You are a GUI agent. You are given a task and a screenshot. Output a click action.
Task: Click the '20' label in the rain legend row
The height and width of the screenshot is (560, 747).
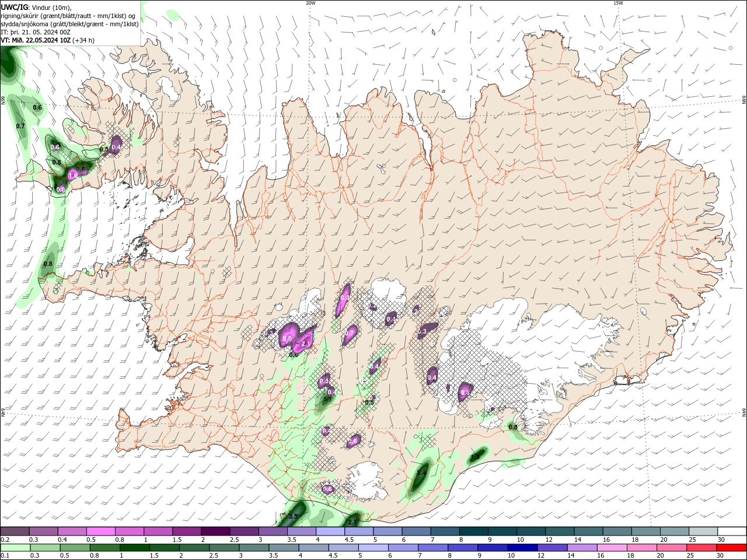[665, 556]
